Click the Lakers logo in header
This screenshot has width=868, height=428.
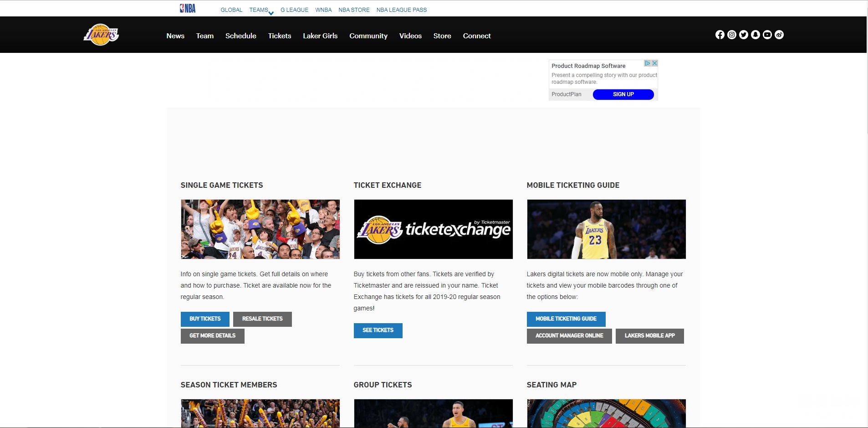click(x=101, y=35)
